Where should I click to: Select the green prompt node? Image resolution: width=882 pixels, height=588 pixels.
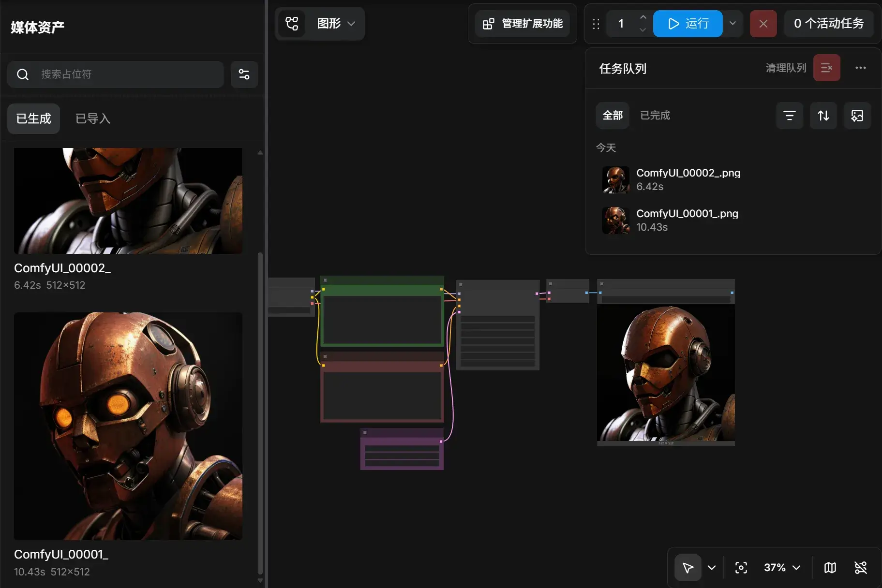(x=382, y=311)
